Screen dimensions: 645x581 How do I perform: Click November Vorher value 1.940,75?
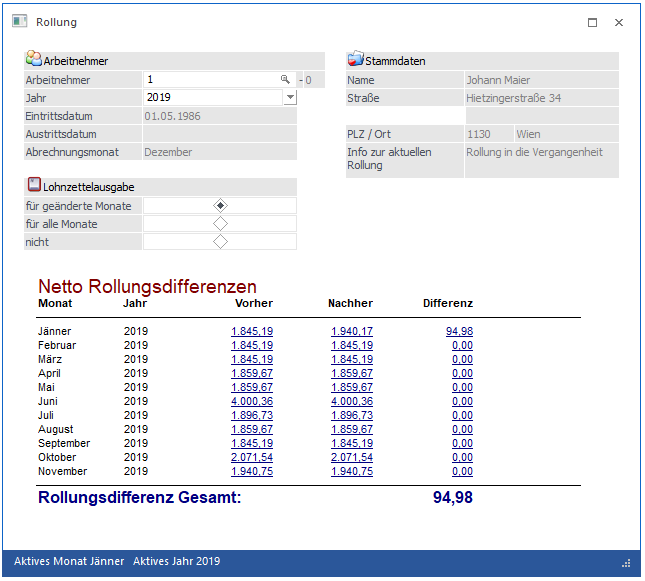(252, 471)
